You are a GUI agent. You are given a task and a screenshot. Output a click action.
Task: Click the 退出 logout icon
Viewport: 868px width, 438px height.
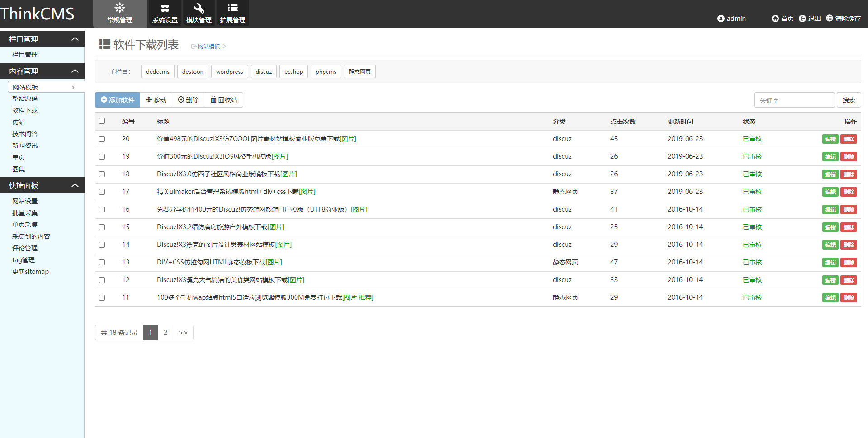(802, 19)
